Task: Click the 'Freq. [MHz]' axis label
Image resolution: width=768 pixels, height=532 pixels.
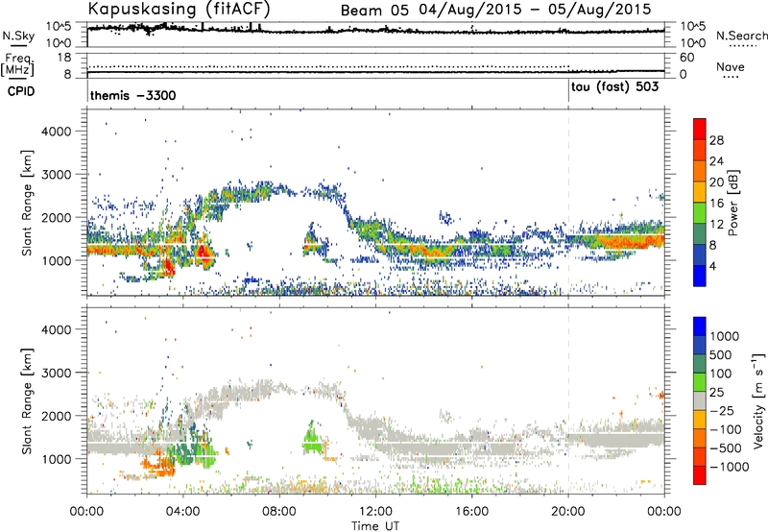Action: (17, 65)
